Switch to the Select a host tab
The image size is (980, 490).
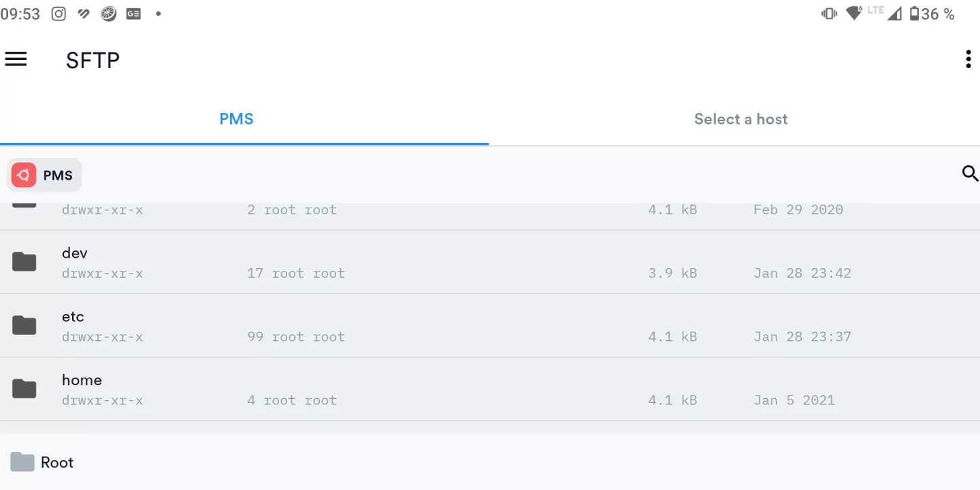741,119
